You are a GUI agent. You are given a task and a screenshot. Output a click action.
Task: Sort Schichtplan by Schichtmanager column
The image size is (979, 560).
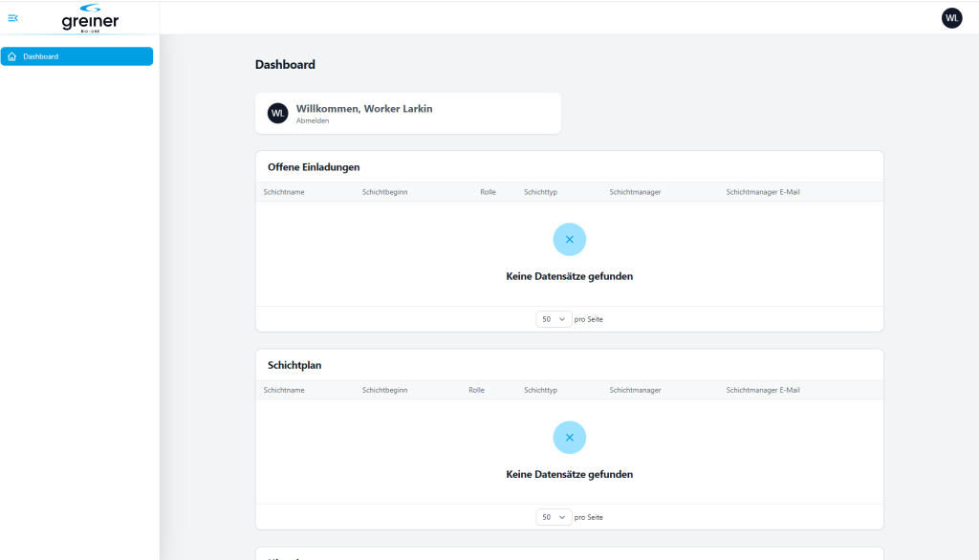[635, 390]
